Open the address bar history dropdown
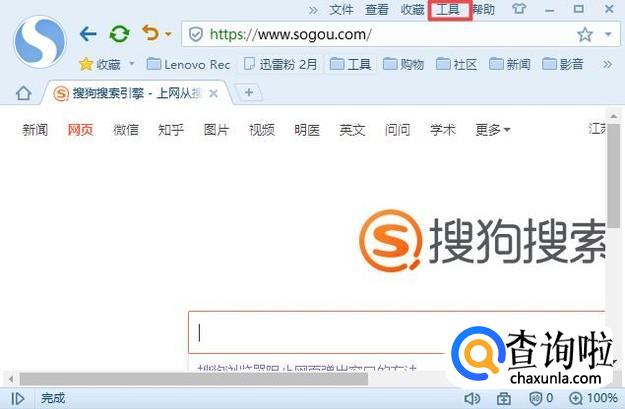 click(x=608, y=35)
